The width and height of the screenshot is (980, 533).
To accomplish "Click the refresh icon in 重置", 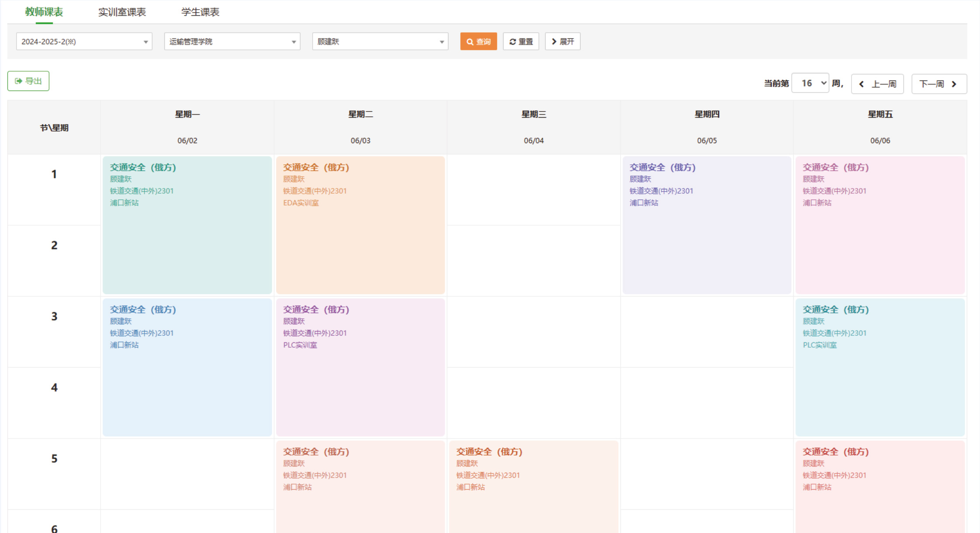I will pos(513,42).
